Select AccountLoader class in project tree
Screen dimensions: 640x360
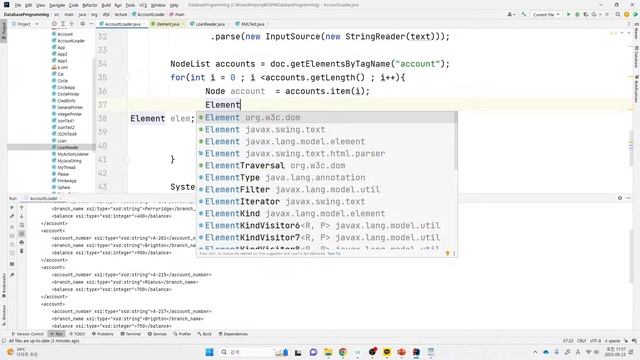coord(68,41)
